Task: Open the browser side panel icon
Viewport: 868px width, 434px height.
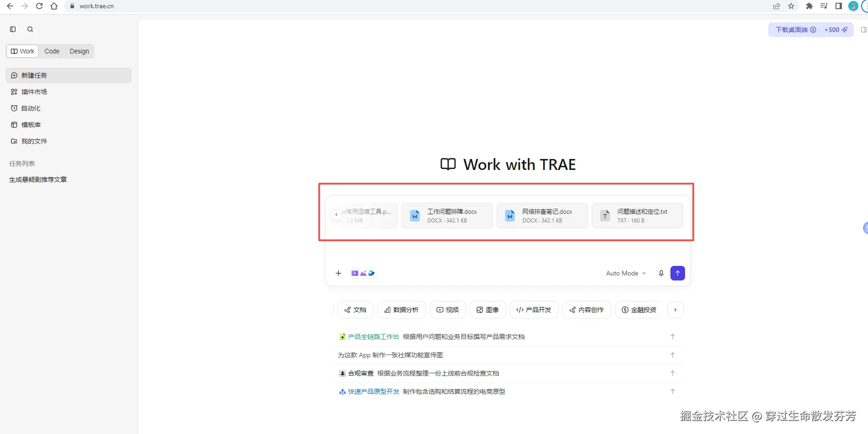Action: click(838, 6)
